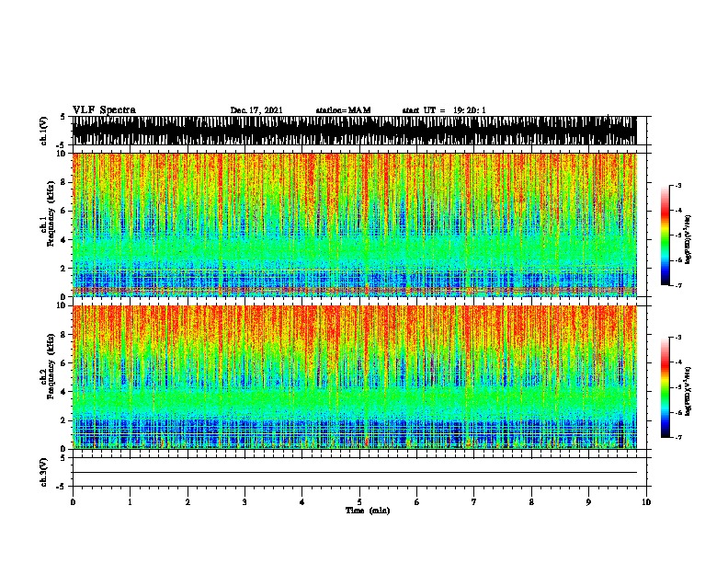Screen dimensions: 728x563
Task: Click the time axis tick label "3"
Action: (x=245, y=502)
